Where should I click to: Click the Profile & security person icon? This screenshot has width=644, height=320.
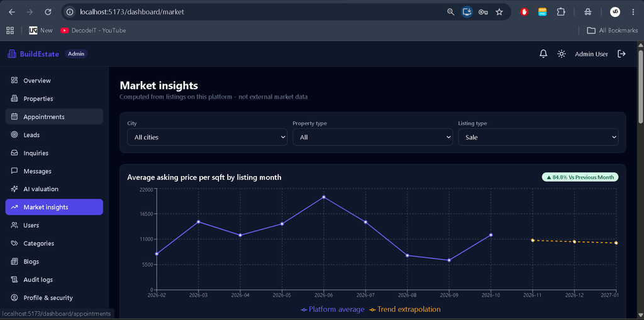coord(14,297)
